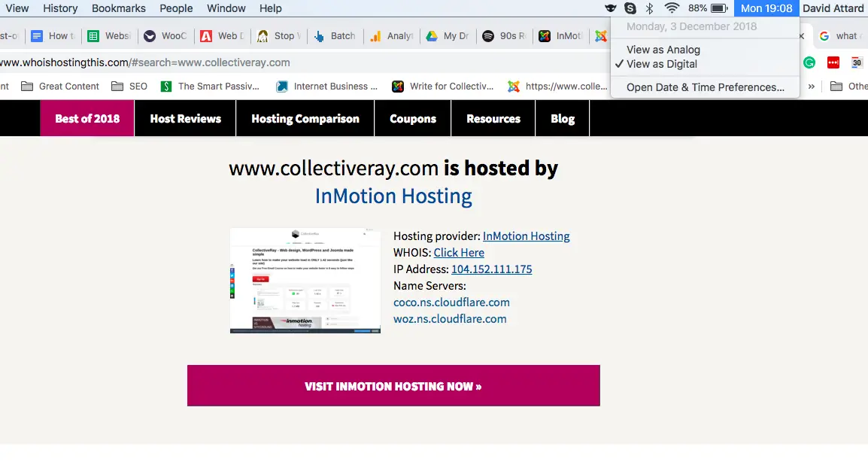Open the 'WooC' browser tab
Viewport: 868px width, 468px height.
pyautogui.click(x=166, y=36)
